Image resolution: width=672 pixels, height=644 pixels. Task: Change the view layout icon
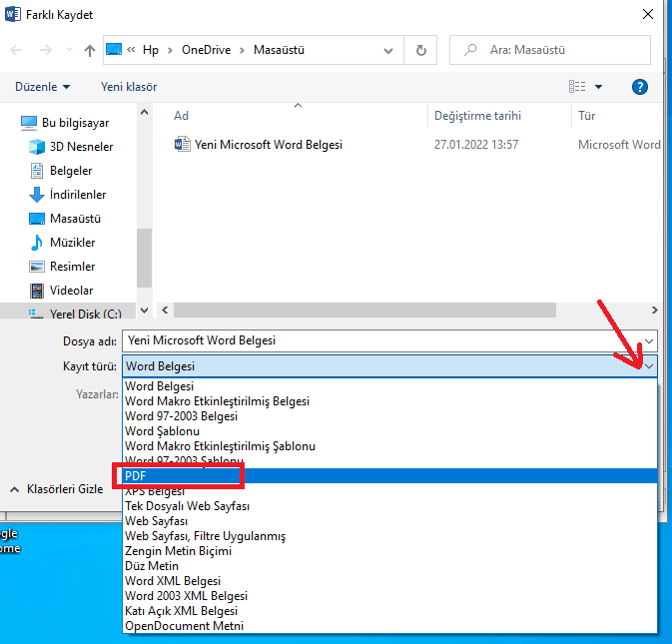point(577,87)
